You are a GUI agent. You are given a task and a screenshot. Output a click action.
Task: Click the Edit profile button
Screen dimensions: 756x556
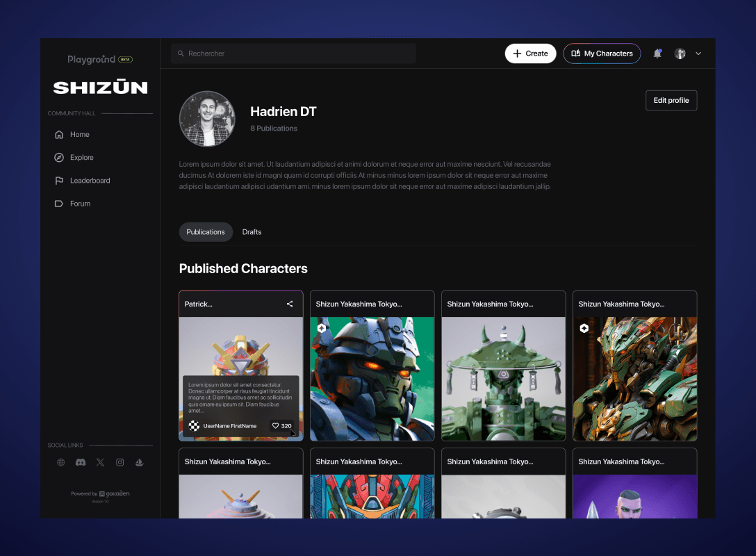tap(671, 100)
